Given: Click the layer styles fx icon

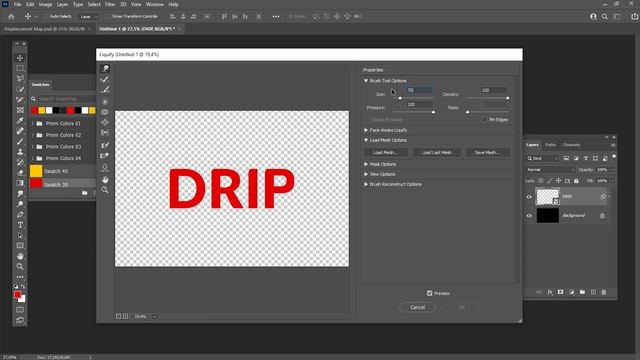Looking at the screenshot, I should [x=550, y=292].
